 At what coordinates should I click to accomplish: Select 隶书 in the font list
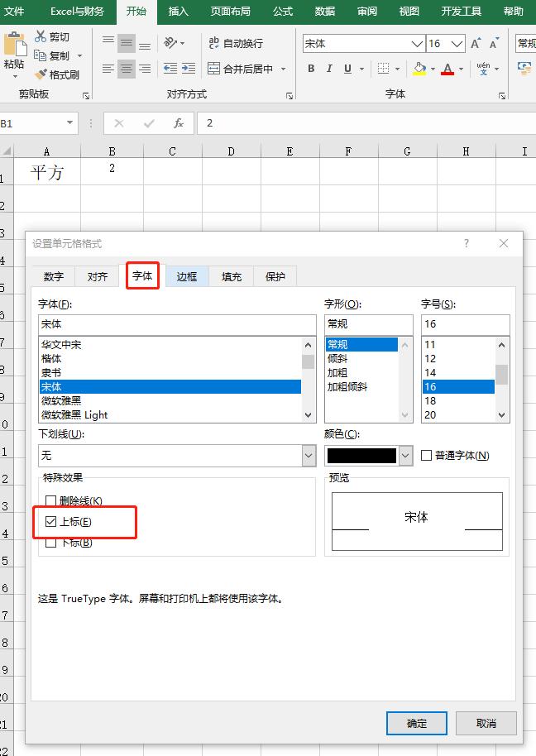click(170, 373)
